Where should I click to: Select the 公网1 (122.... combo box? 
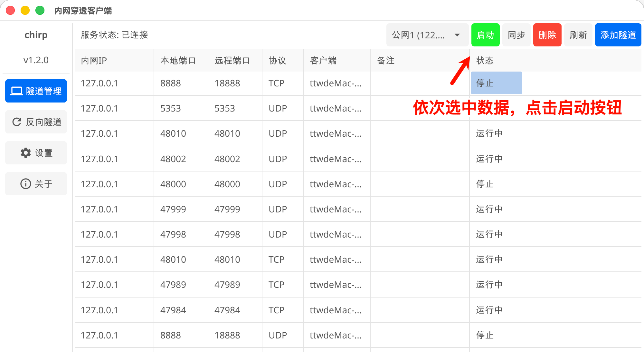pos(419,35)
